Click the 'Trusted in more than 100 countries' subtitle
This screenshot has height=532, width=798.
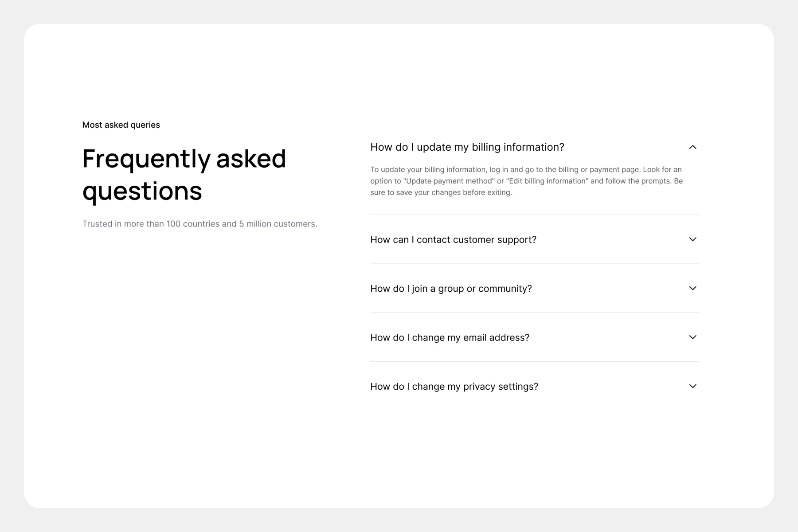point(199,224)
